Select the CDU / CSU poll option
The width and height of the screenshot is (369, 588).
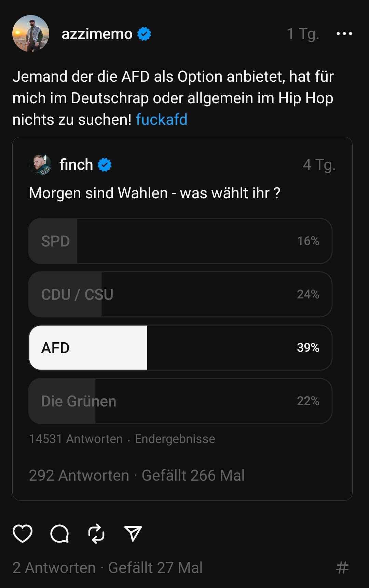coord(180,294)
